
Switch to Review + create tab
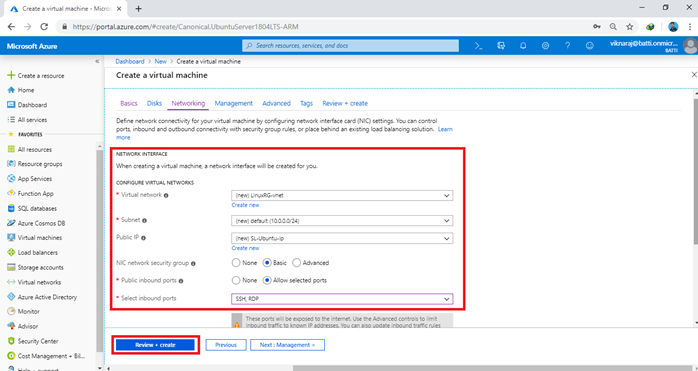[x=345, y=103]
